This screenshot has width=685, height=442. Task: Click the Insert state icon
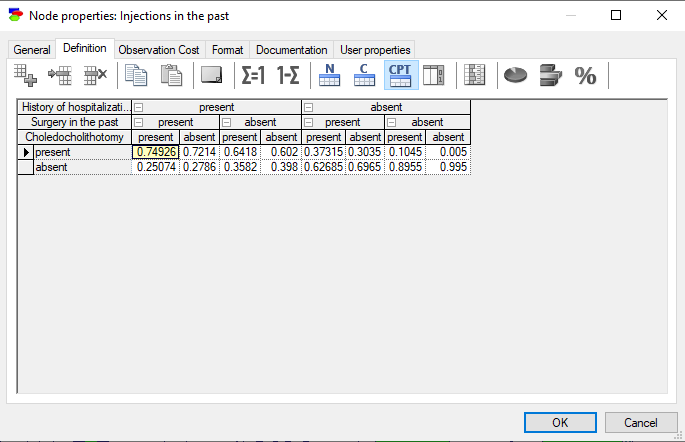(60, 75)
